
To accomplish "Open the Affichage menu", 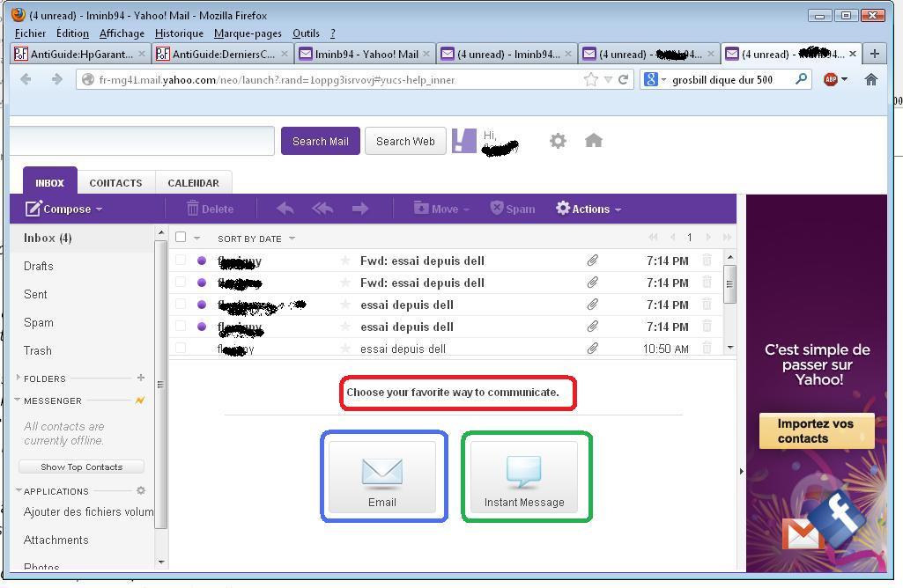I will pos(122,33).
